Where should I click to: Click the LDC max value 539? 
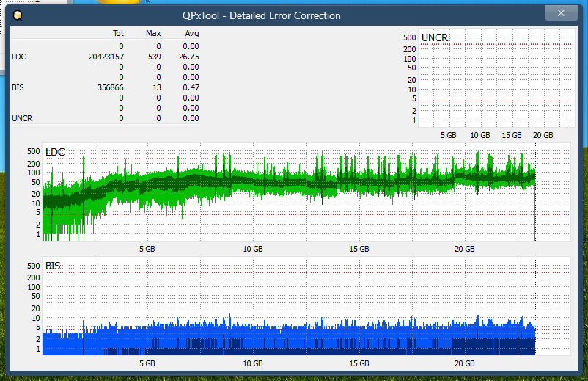pyautogui.click(x=154, y=57)
